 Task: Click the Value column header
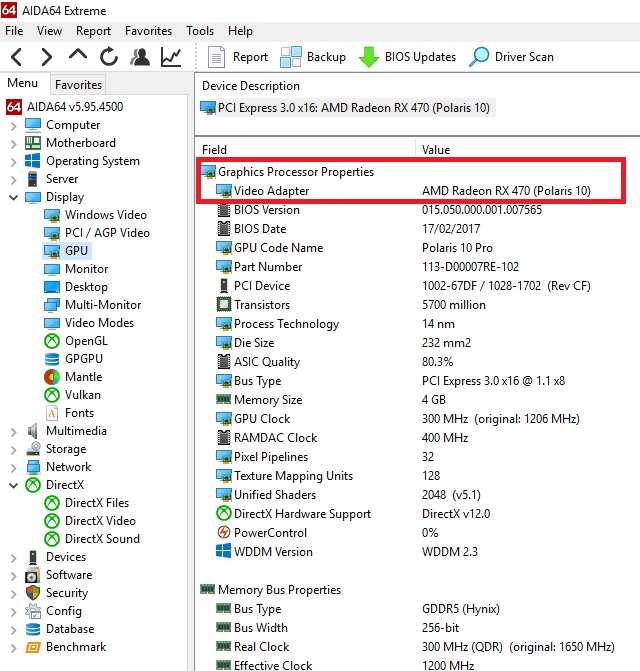(436, 150)
